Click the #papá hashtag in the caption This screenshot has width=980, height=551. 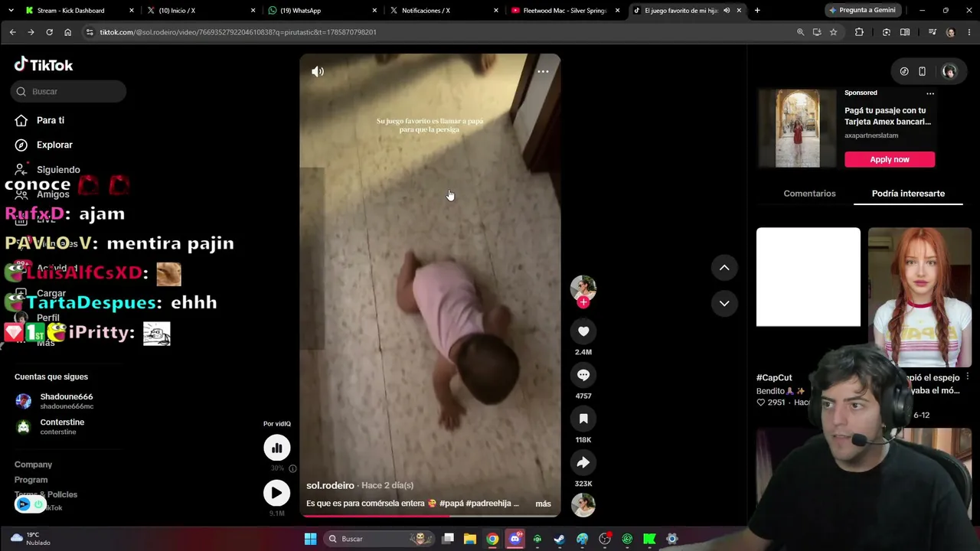(450, 504)
